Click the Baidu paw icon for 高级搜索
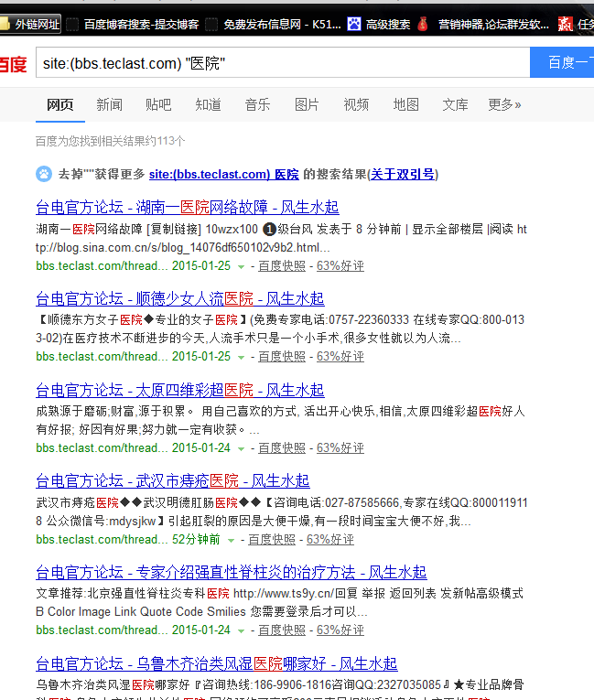Viewport: 594px width, 700px height. pyautogui.click(x=354, y=24)
